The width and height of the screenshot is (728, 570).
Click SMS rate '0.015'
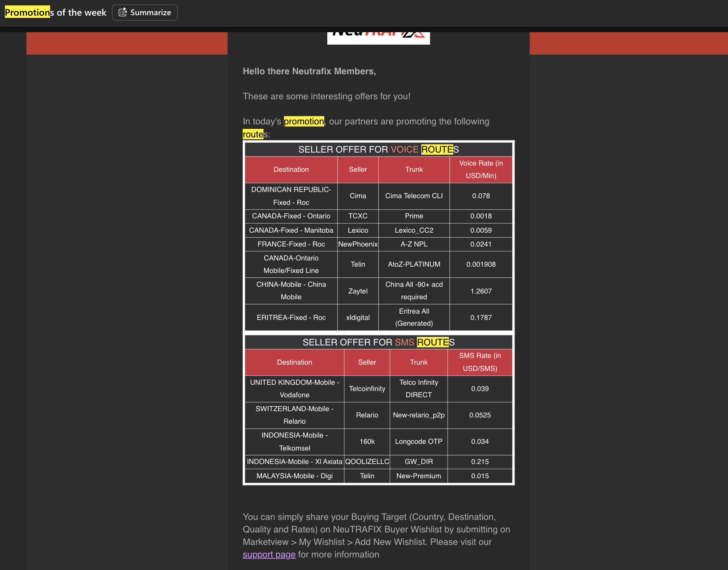480,476
